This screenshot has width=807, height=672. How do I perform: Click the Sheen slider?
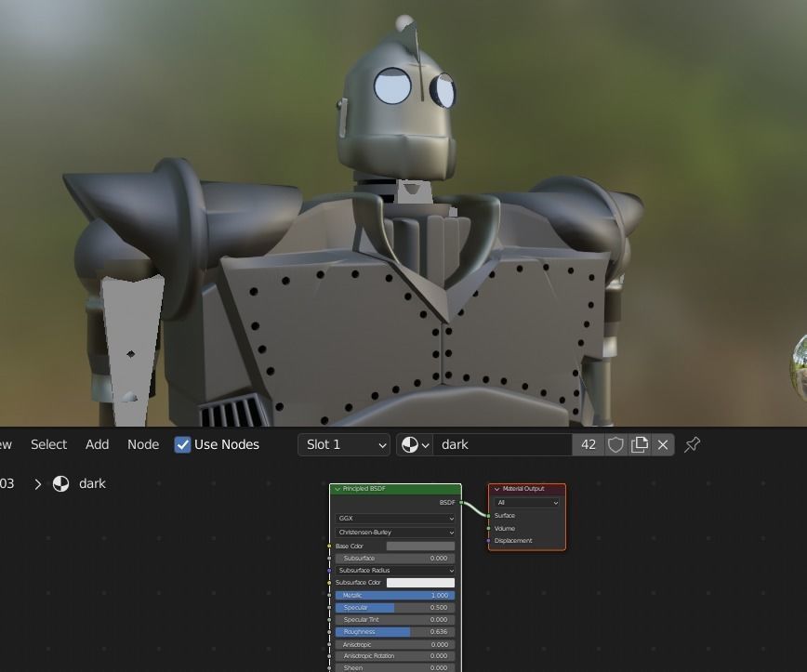pos(395,668)
